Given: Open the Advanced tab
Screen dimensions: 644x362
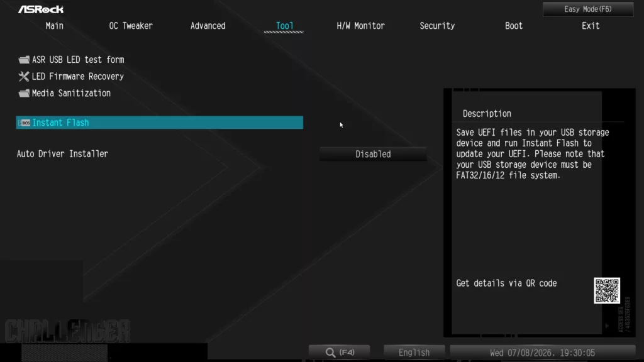Looking at the screenshot, I should tap(208, 26).
